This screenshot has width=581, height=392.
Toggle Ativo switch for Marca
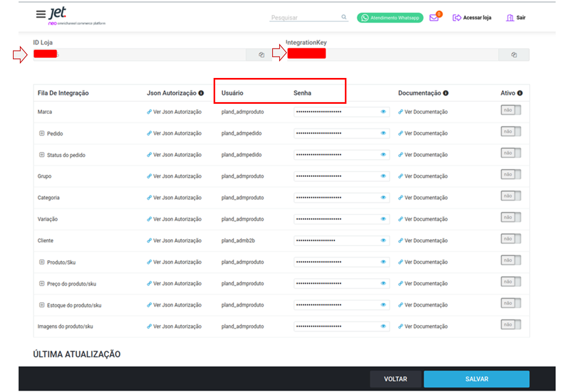point(511,110)
